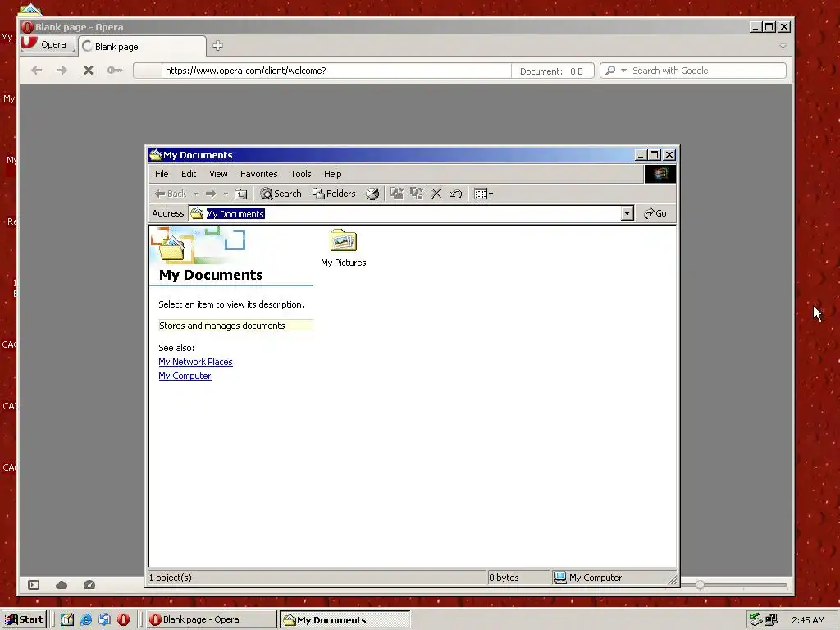Click the 'Stores and manages documents' tooltip

pyautogui.click(x=235, y=326)
